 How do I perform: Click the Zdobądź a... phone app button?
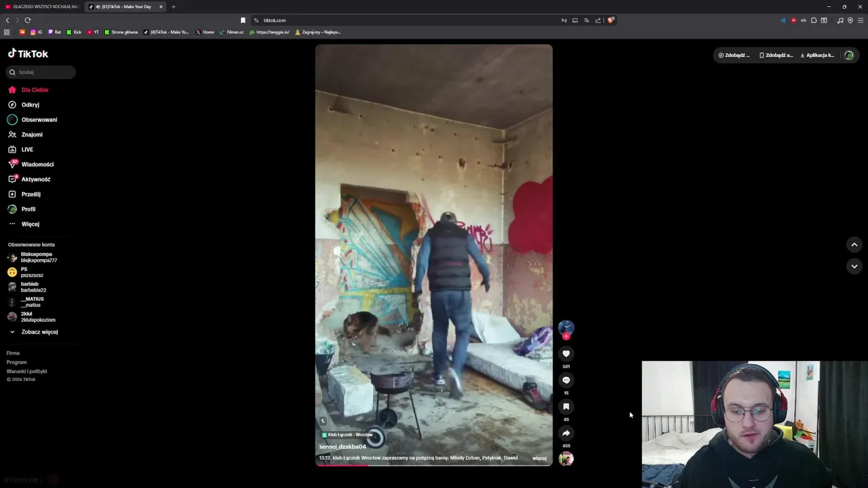pyautogui.click(x=776, y=55)
